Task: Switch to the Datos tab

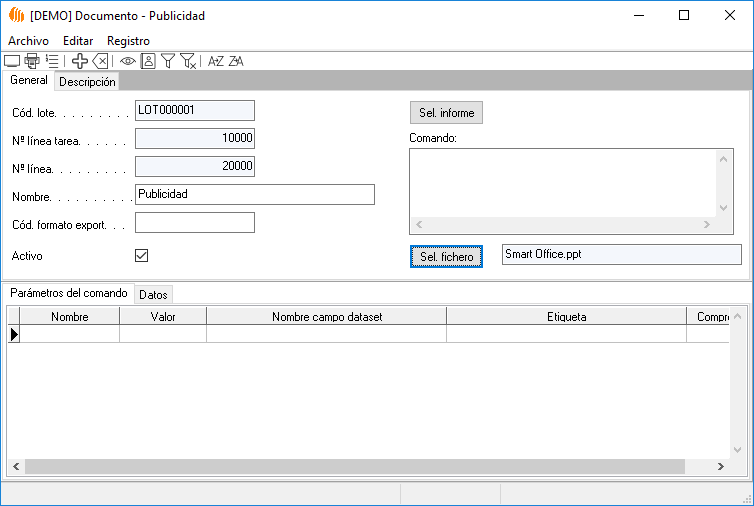Action: click(153, 294)
